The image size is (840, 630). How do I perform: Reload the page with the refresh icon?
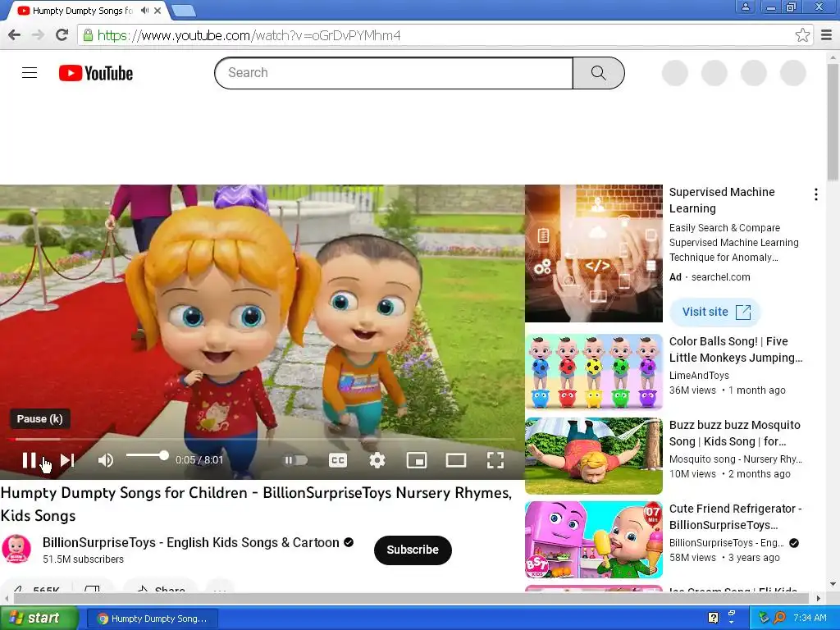click(62, 35)
